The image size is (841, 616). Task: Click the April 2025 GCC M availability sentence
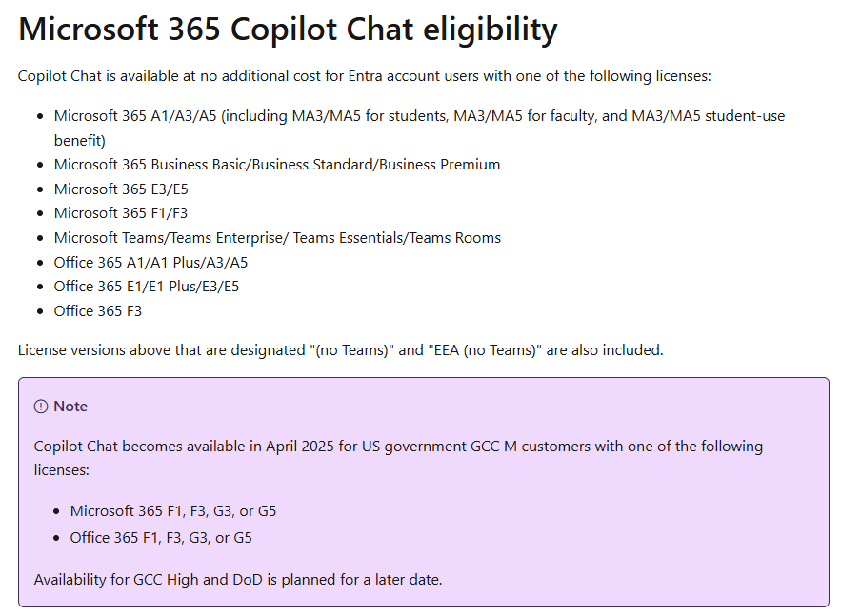click(398, 458)
